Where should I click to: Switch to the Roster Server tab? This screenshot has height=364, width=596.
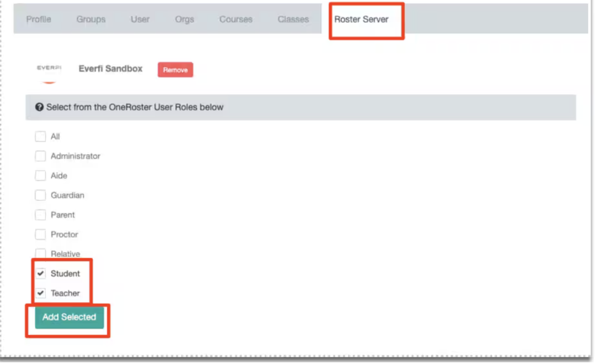[365, 19]
